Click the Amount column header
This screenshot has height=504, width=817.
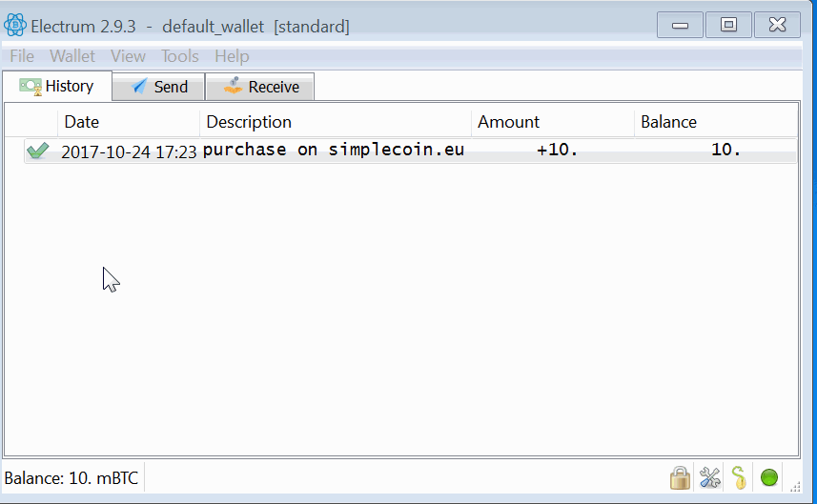point(508,122)
